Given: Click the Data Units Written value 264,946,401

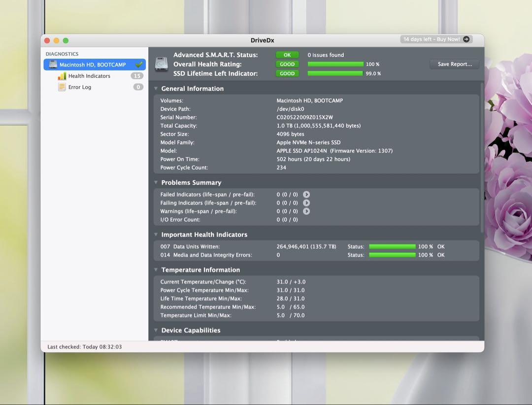Looking at the screenshot, I should (x=306, y=247).
